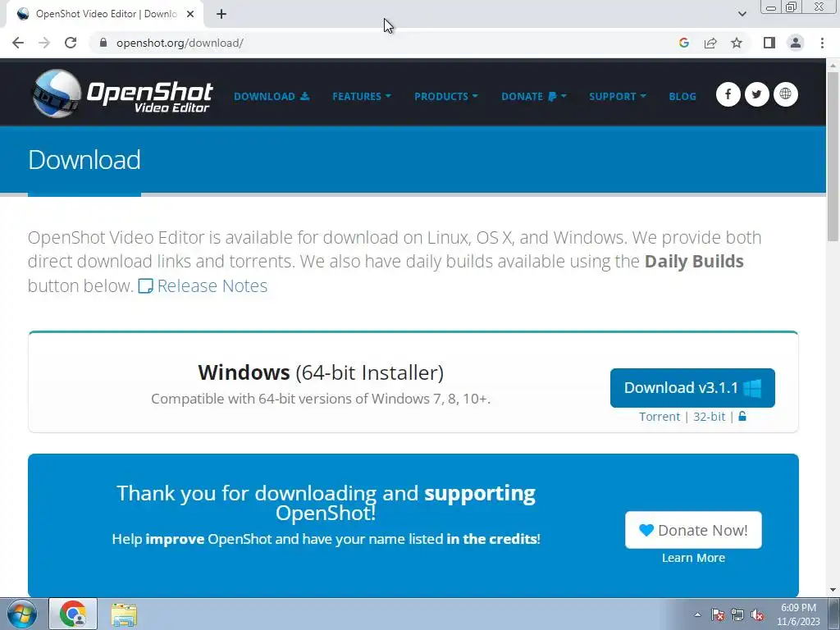The height and width of the screenshot is (630, 840).
Task: Click the page vertical scrollbar thumb
Action: pos(833,155)
